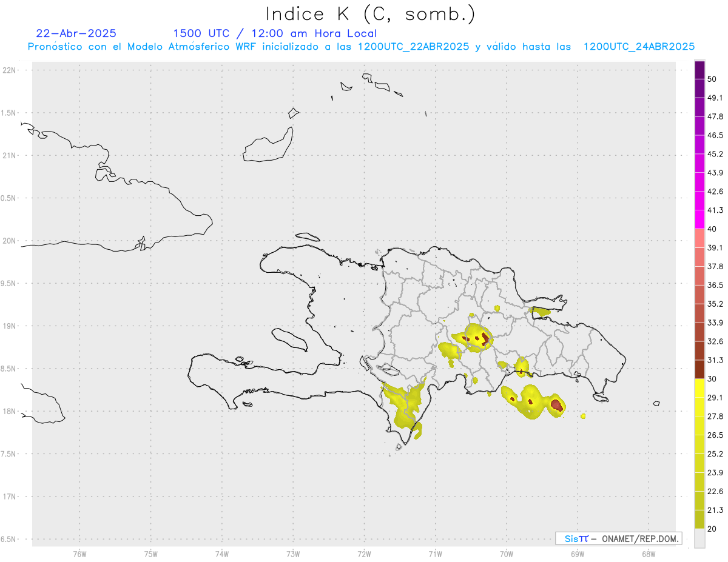Image resolution: width=728 pixels, height=562 pixels.
Task: Click the '40' color scale value
Action: 712,229
